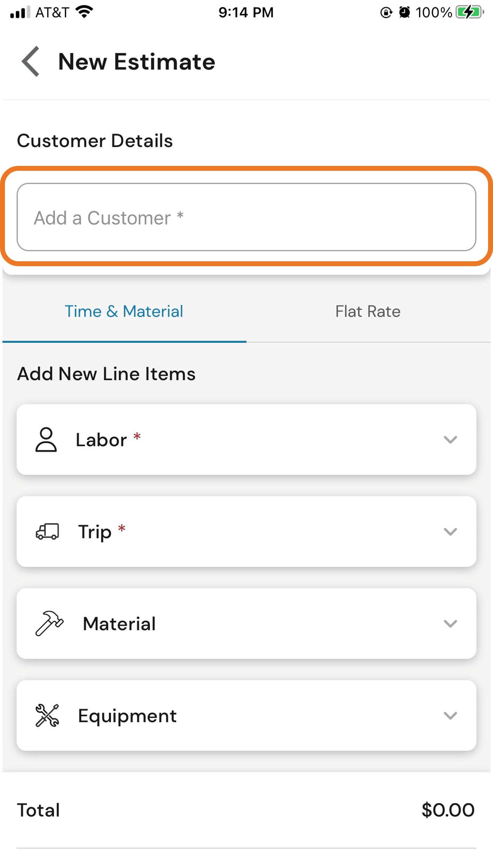Open the Labor section label
This screenshot has height=868, width=493.
click(x=101, y=439)
